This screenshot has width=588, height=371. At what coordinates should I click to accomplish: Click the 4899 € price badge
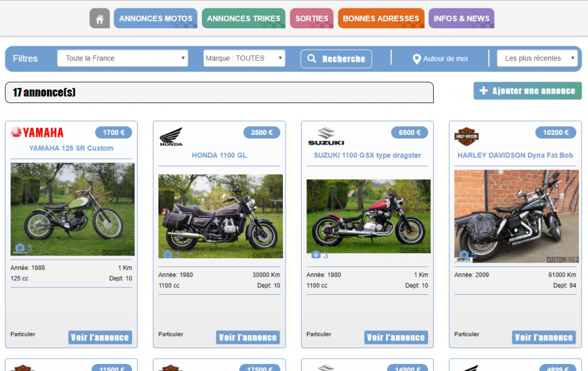[558, 368]
